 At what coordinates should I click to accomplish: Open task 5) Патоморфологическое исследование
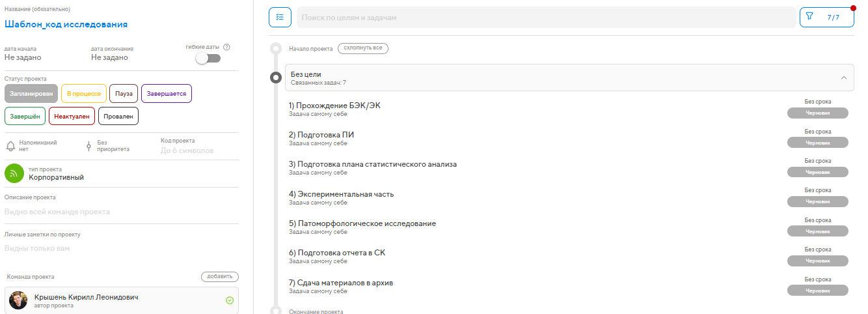362,223
